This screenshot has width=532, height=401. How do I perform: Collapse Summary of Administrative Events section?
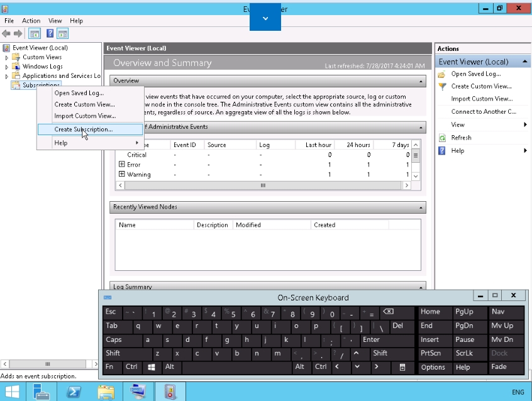tap(421, 128)
